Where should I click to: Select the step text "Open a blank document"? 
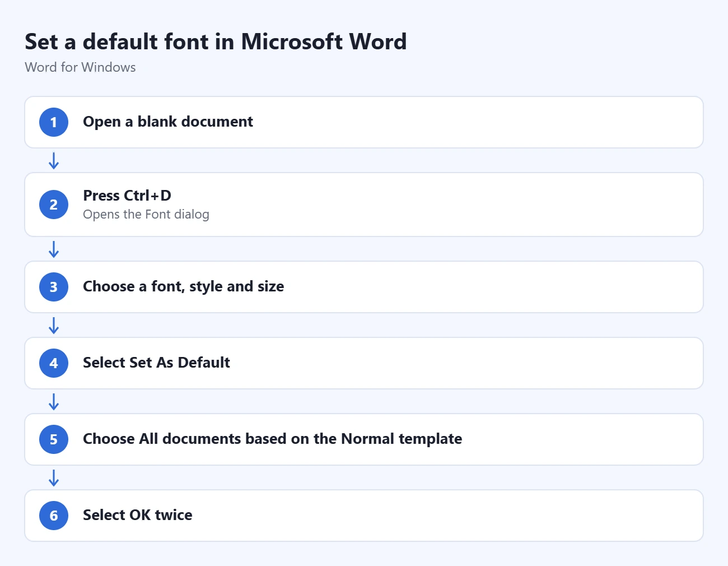[168, 122]
